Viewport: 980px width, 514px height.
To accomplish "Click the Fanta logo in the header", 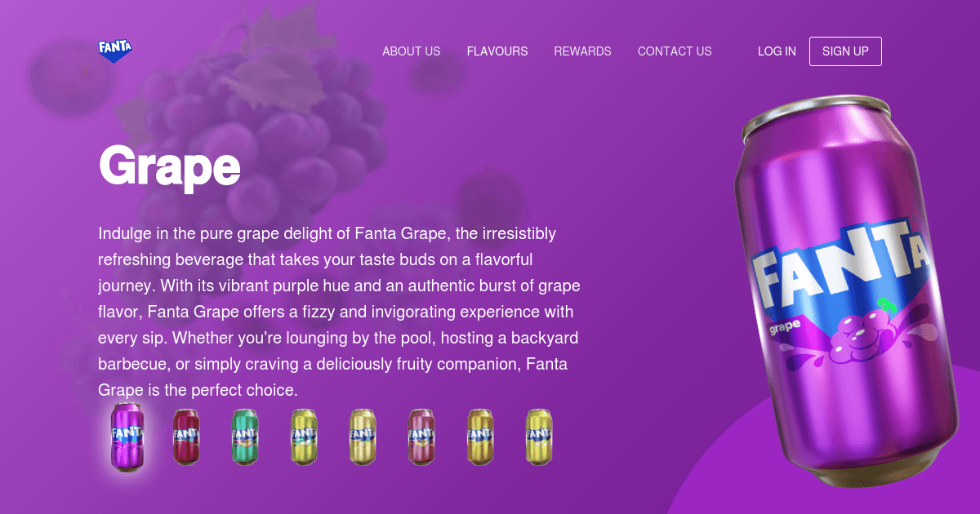I will [x=115, y=51].
